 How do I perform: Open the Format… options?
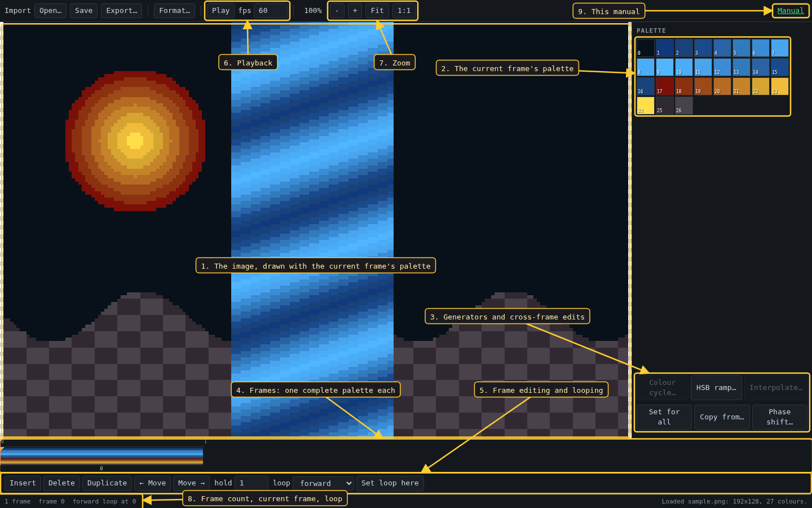click(174, 11)
